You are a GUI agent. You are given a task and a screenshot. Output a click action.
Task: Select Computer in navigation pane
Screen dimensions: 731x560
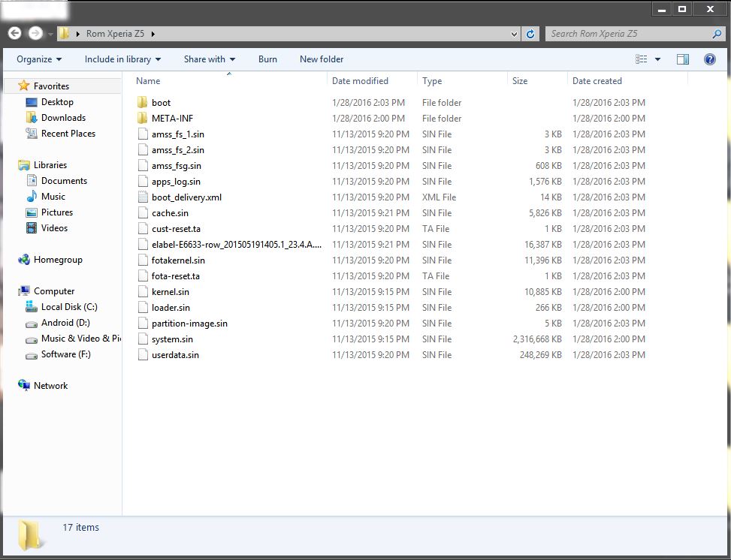coord(53,291)
